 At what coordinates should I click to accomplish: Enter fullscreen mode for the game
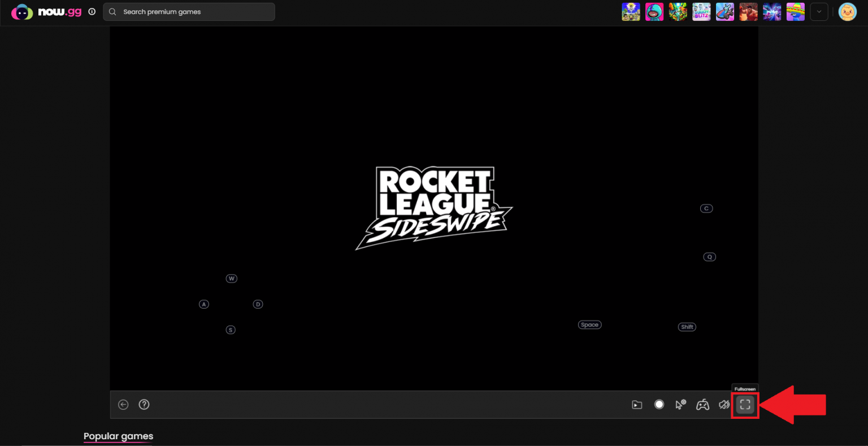click(x=745, y=405)
